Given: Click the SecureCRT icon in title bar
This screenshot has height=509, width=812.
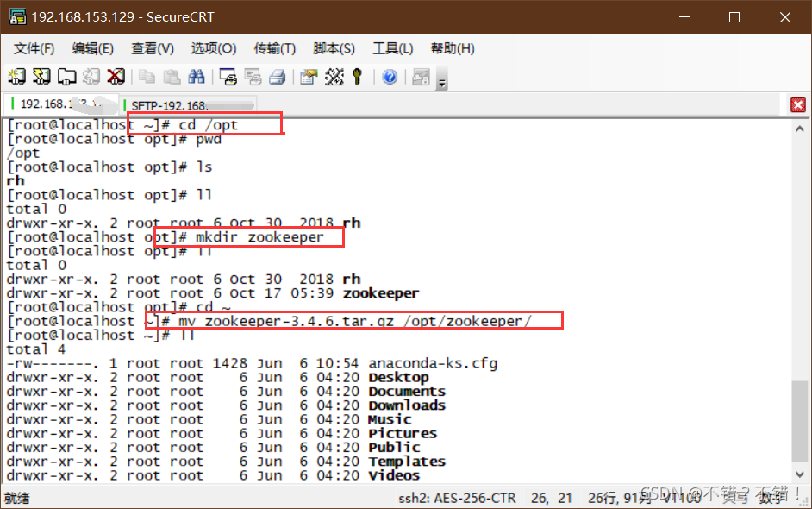Looking at the screenshot, I should point(17,17).
